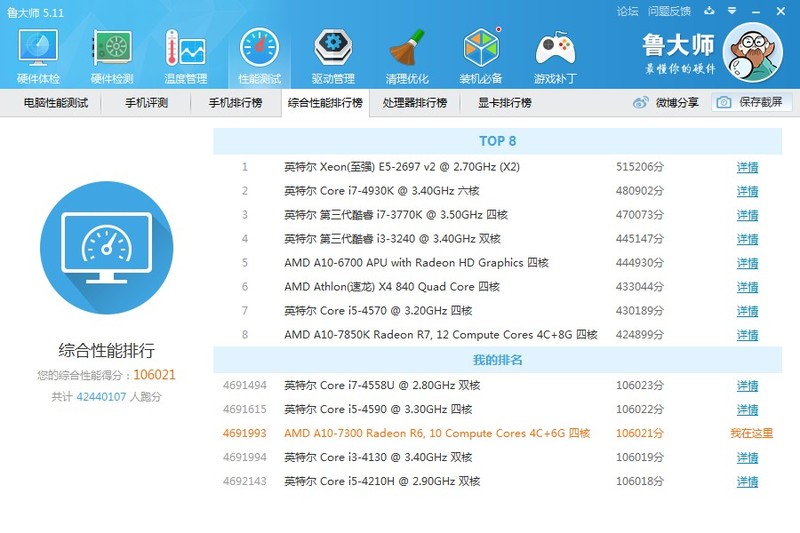
Task: Open the 清理优化 cleanup broom icon
Action: coord(407,47)
